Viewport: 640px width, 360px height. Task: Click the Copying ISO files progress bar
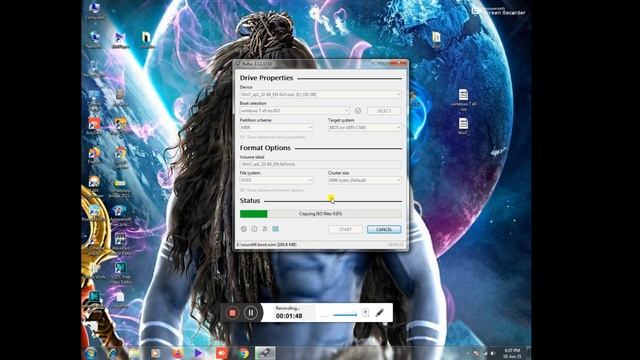pos(320,214)
